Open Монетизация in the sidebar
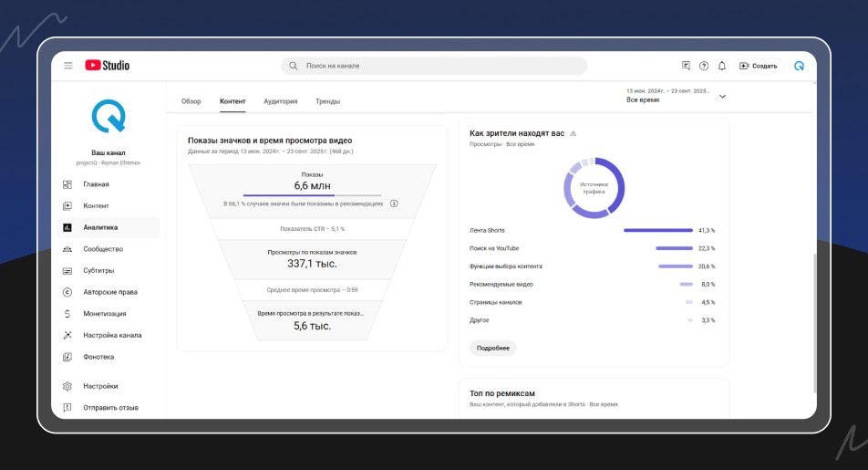The width and height of the screenshot is (868, 470). point(105,313)
